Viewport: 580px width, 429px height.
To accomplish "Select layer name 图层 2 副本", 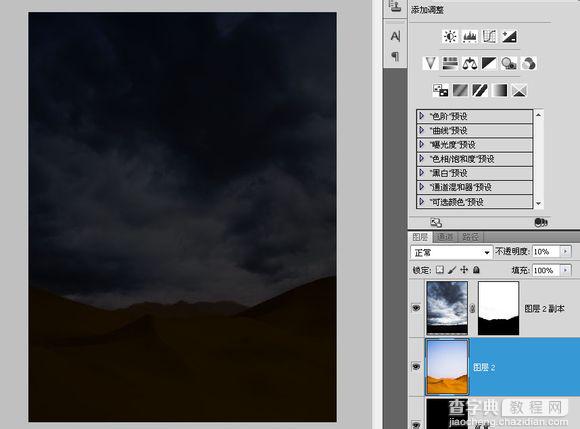I will [544, 308].
